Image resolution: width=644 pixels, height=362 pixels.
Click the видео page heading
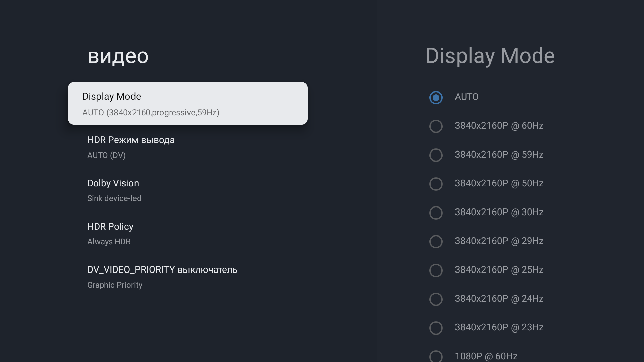(118, 56)
